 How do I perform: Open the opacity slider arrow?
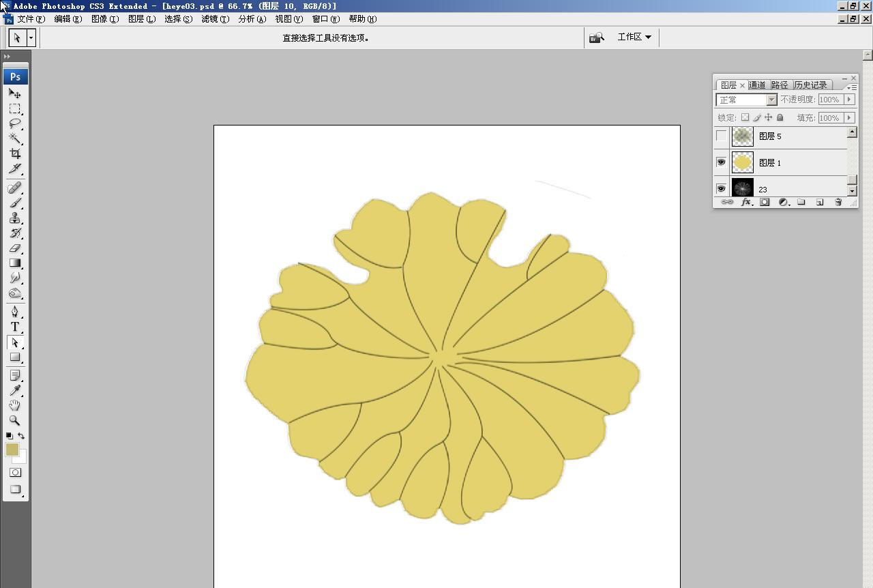coord(848,99)
